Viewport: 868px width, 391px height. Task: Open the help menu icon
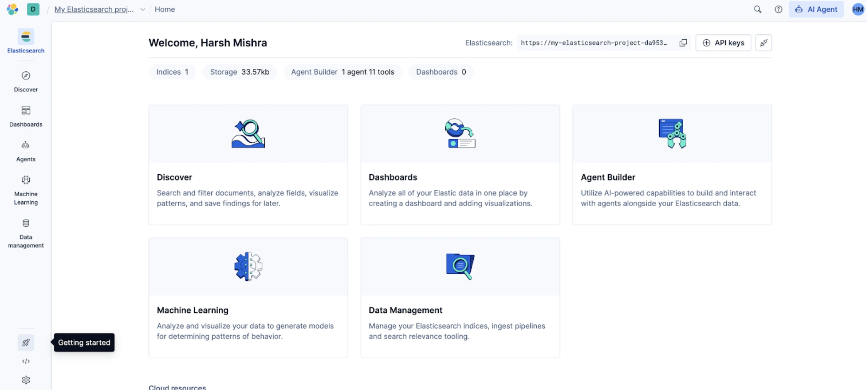click(778, 9)
